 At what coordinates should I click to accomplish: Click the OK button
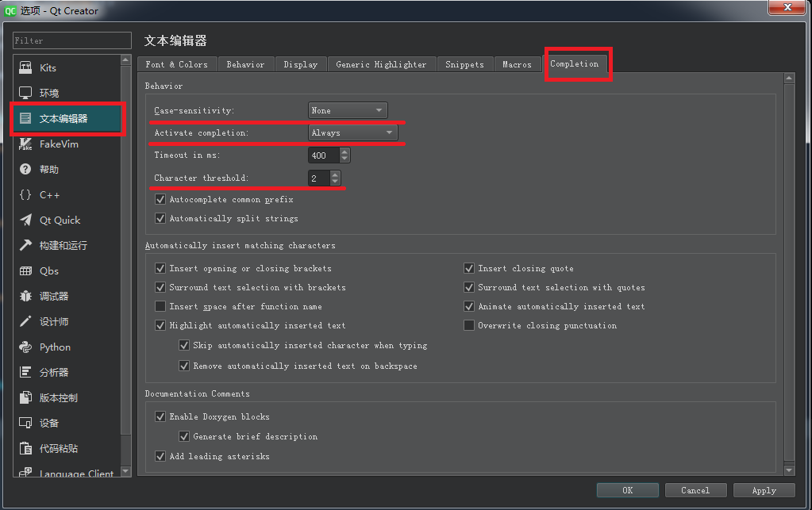click(627, 490)
